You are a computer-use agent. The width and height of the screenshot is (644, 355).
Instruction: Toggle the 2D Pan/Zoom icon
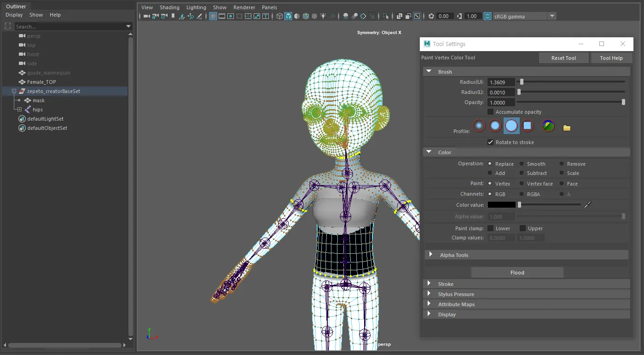[191, 16]
